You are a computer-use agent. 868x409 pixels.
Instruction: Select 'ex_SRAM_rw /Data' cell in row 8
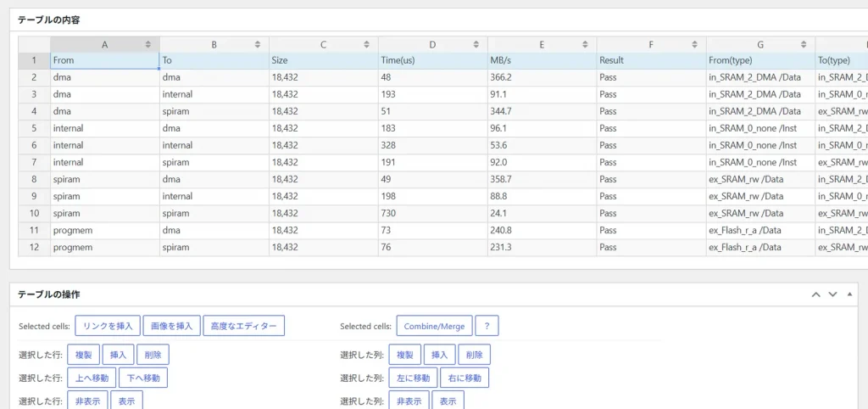click(760, 180)
